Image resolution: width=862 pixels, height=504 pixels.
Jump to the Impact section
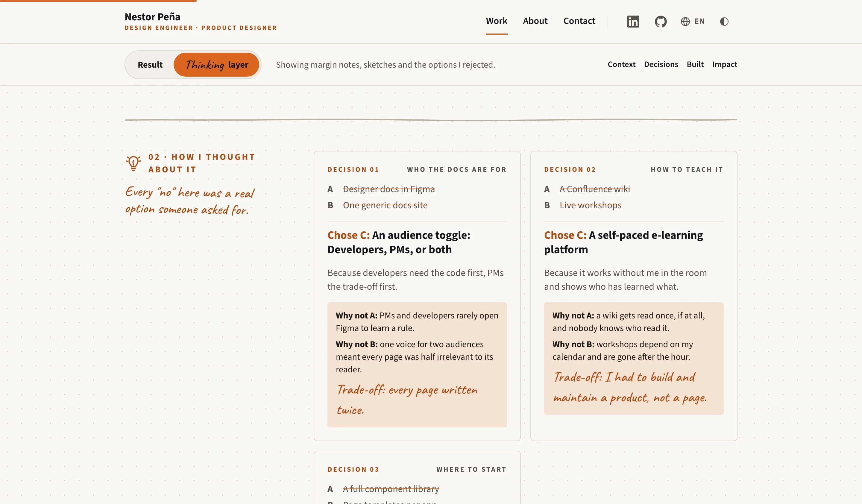725,64
